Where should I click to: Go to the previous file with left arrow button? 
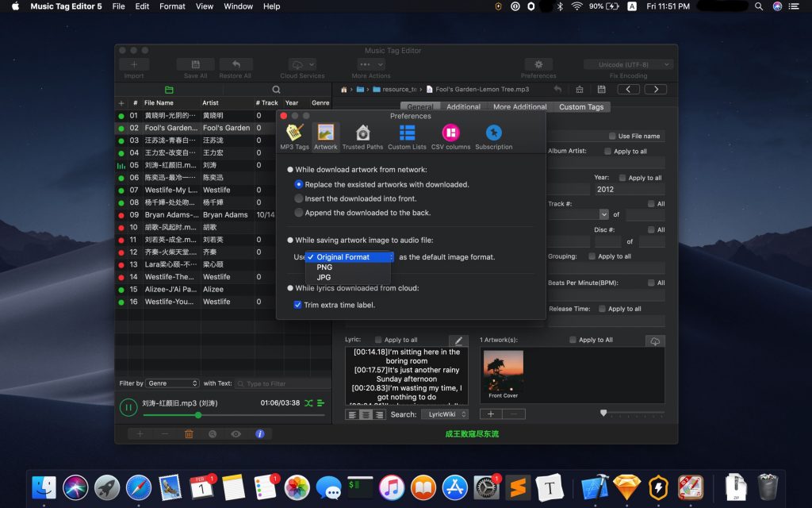coord(628,89)
